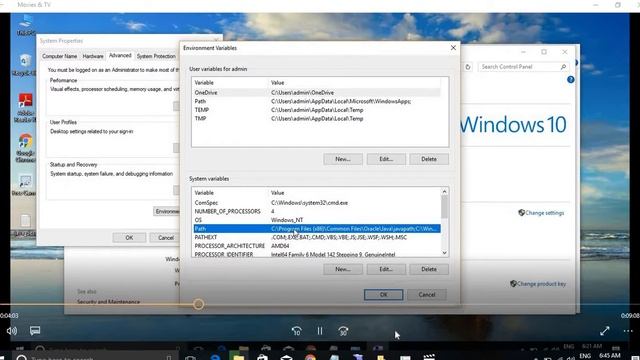Viewport: 640px width, 360px height.
Task: Skip forward 30 seconds in the video
Action: 343,331
